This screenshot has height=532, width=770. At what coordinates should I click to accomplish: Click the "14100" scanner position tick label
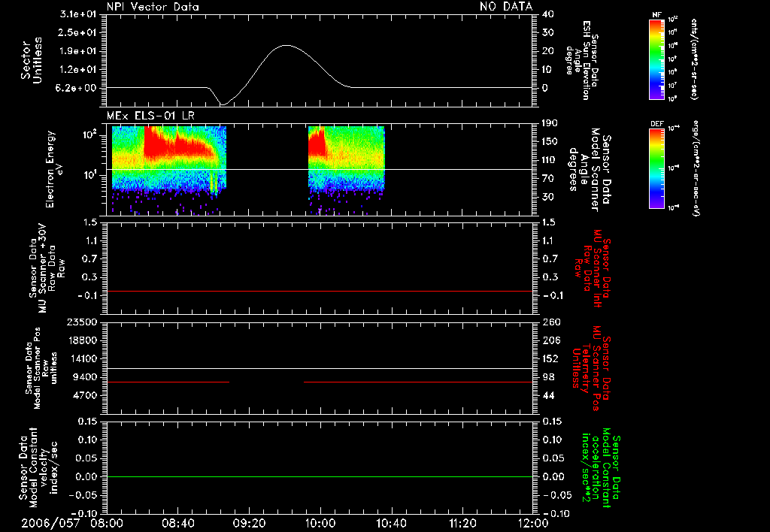coord(81,358)
